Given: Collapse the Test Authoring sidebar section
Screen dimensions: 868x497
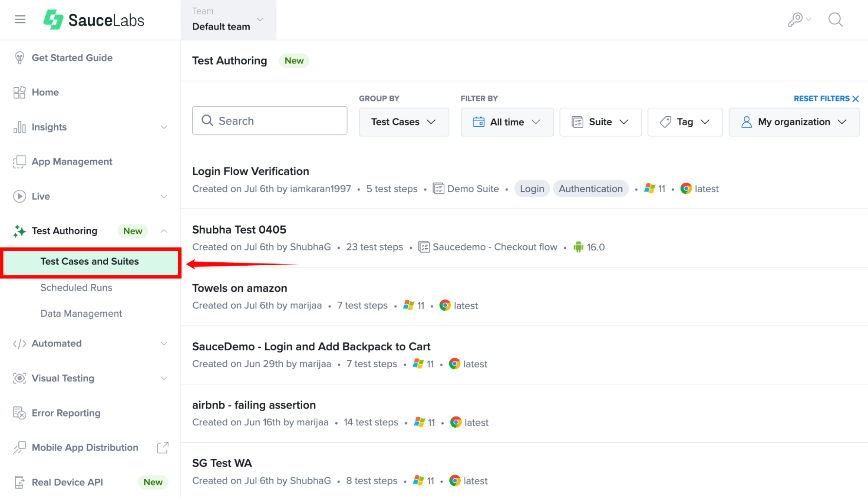Looking at the screenshot, I should coord(164,231).
